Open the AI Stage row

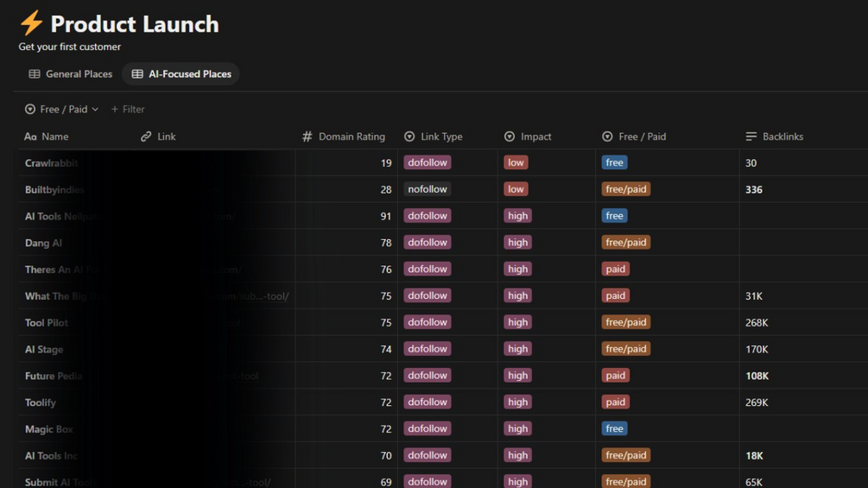coord(44,349)
